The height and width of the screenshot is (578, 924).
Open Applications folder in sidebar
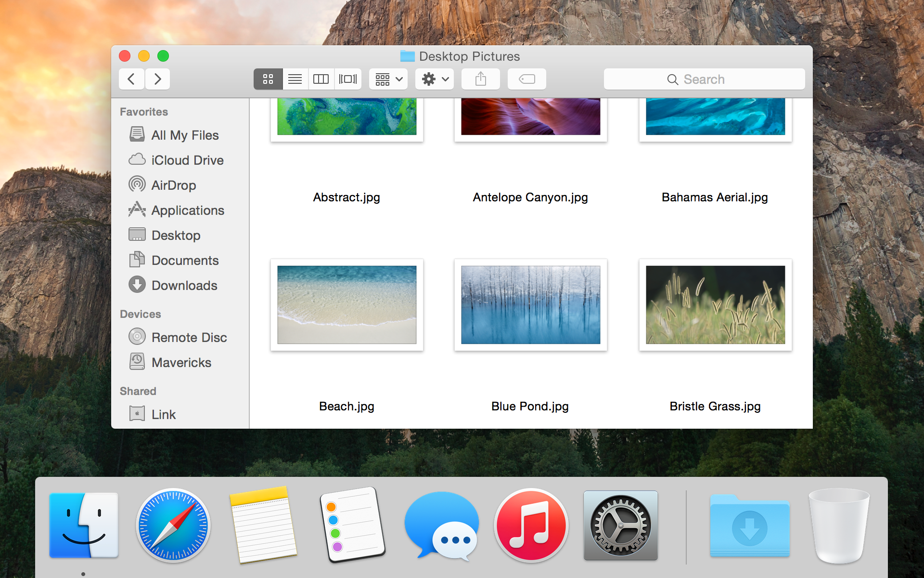point(188,210)
